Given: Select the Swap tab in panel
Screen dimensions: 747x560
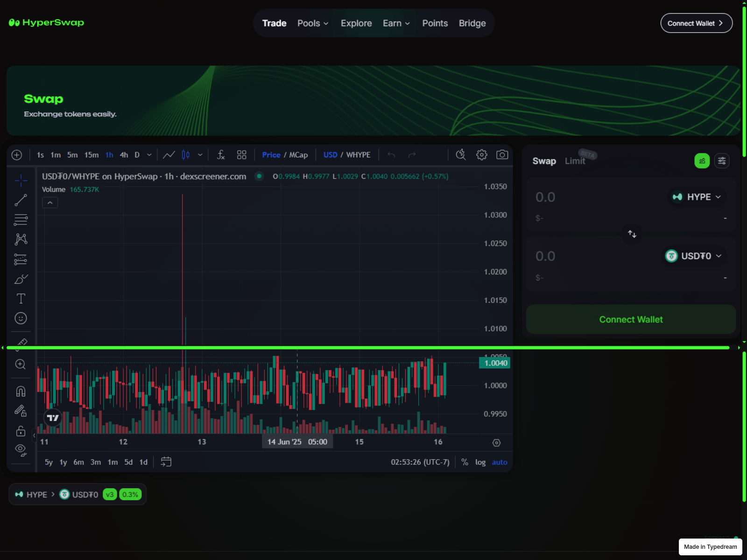Looking at the screenshot, I should click(x=544, y=161).
